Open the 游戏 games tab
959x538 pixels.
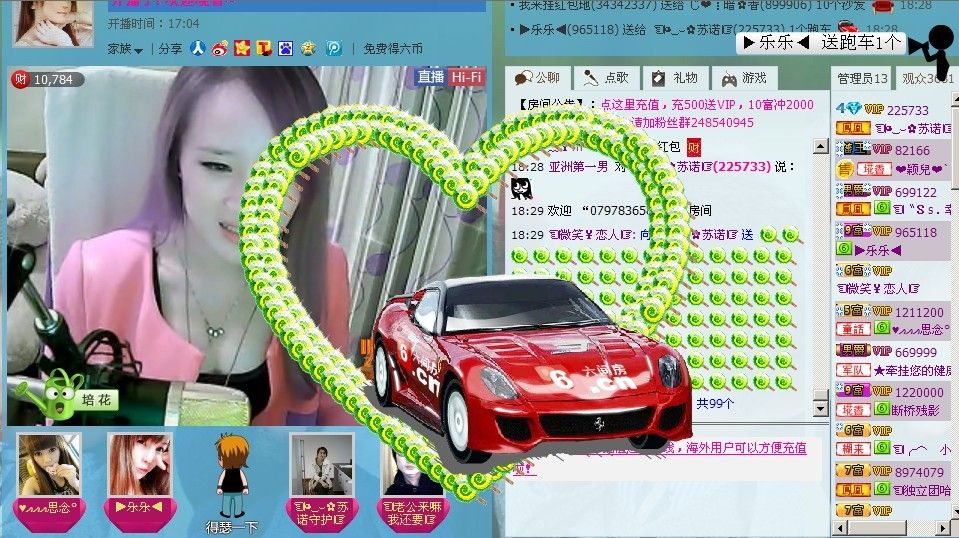click(744, 78)
